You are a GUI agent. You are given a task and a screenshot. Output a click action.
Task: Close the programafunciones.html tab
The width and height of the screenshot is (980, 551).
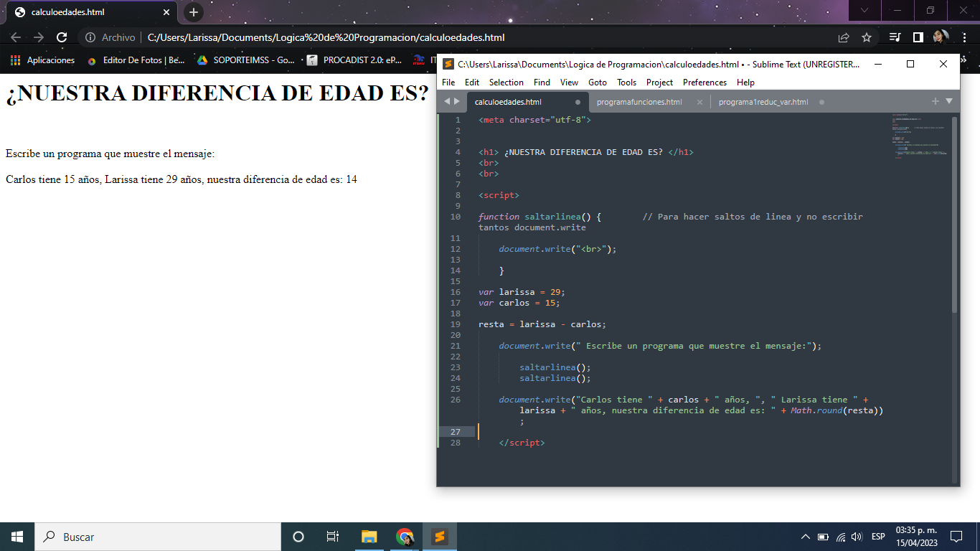click(699, 102)
